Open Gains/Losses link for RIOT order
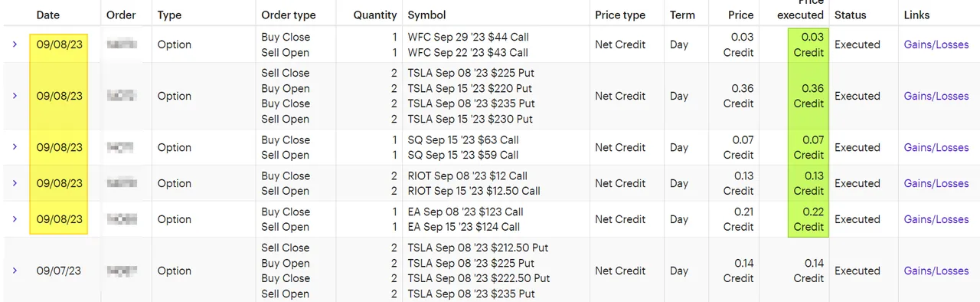This screenshot has height=302, width=980. pyautogui.click(x=936, y=183)
